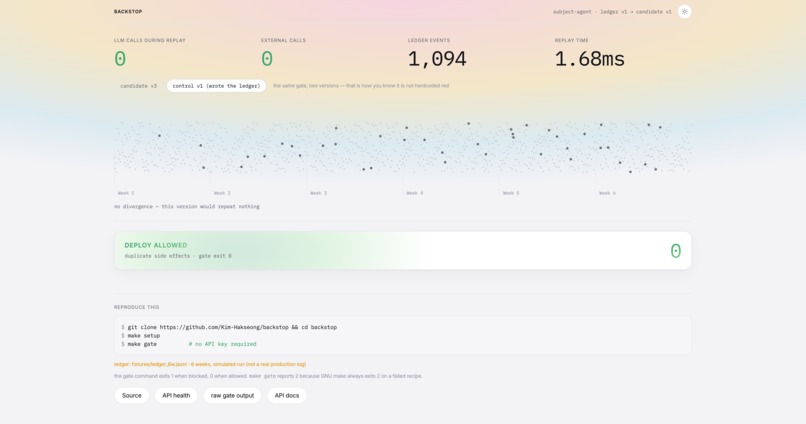Click the '1,094' ledger events value
Screen dimensions: 806x424
pos(437,59)
